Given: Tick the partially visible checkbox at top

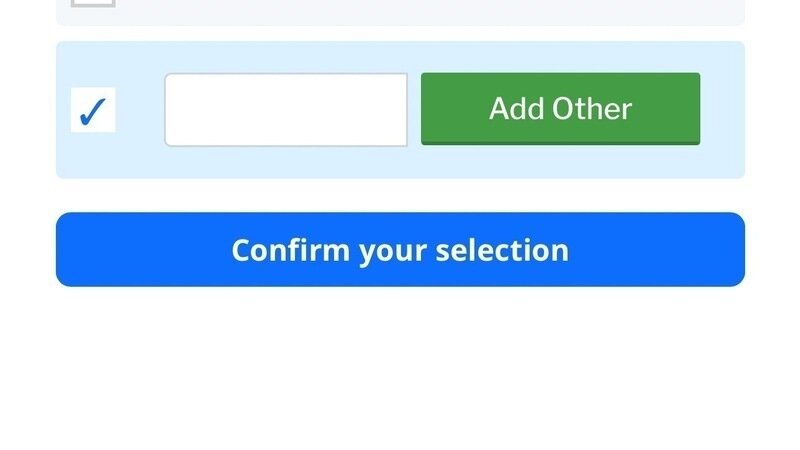Looking at the screenshot, I should [93, 3].
